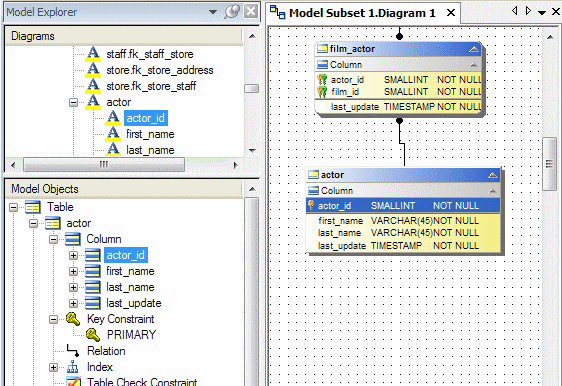
Task: Click Diagrams scroll up arrow
Action: pyautogui.click(x=252, y=36)
